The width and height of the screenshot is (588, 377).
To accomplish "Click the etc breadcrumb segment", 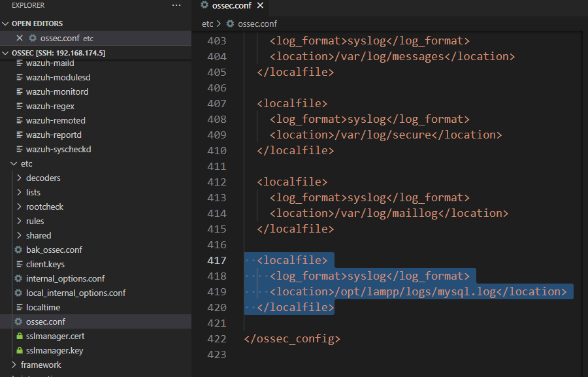I will (x=207, y=24).
